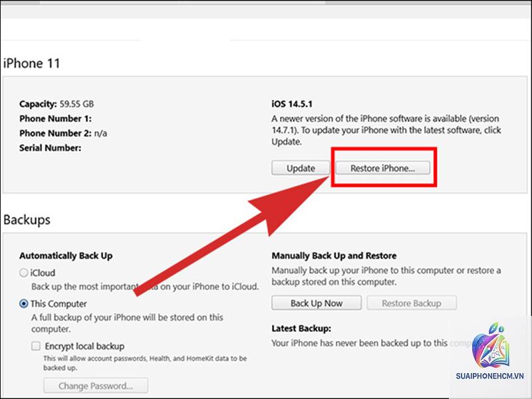Click the Change Password... button
This screenshot has width=532, height=399.
point(96,386)
